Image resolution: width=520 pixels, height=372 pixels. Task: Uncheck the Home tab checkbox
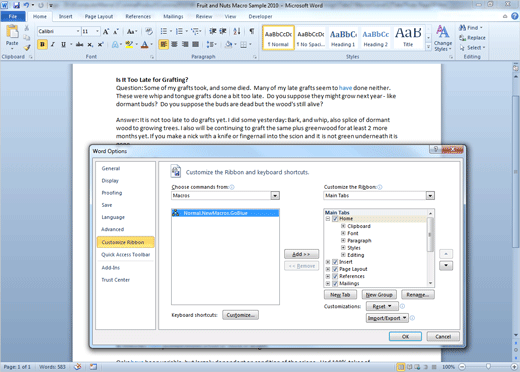(x=335, y=219)
